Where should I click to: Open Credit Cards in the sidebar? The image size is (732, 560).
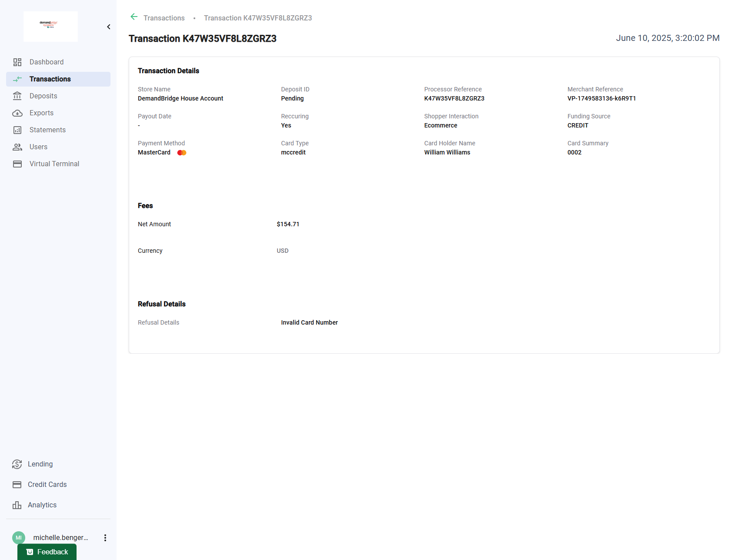[x=58, y=485]
